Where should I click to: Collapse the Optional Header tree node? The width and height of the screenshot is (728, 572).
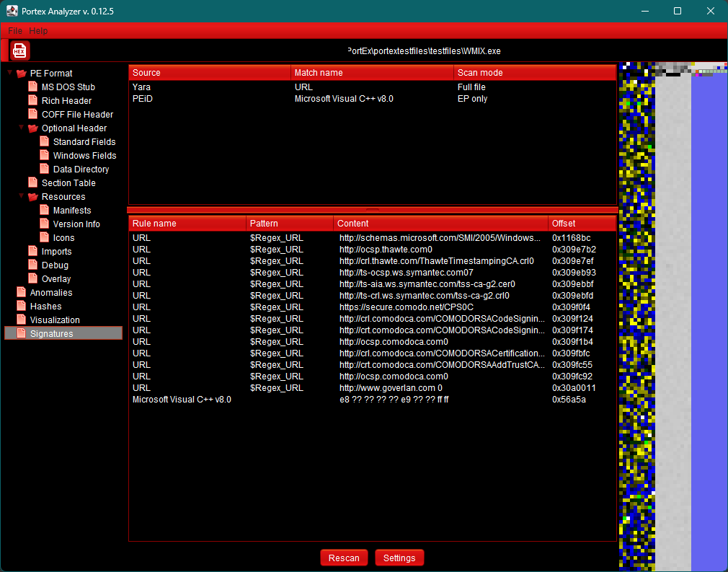pyautogui.click(x=22, y=128)
